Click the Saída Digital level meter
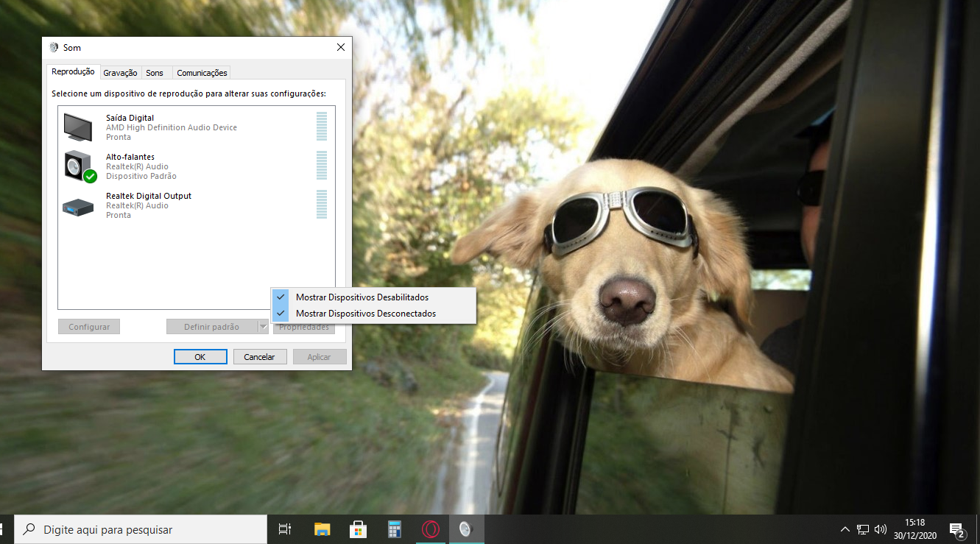980x544 pixels. 321,126
